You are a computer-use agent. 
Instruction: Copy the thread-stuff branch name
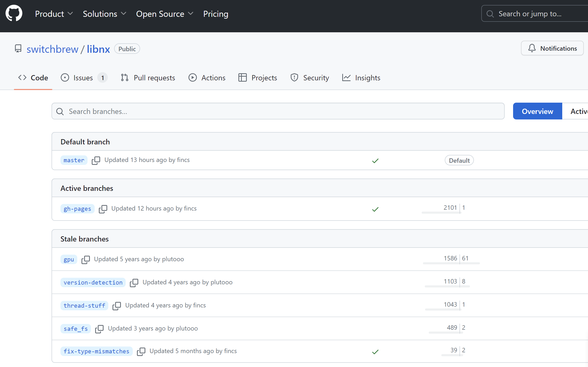pyautogui.click(x=117, y=306)
